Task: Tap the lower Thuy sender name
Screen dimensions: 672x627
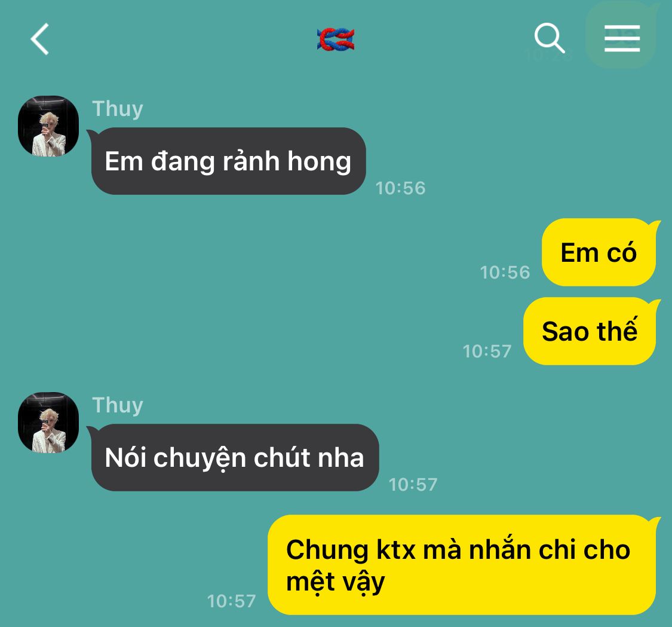Action: coord(118,405)
